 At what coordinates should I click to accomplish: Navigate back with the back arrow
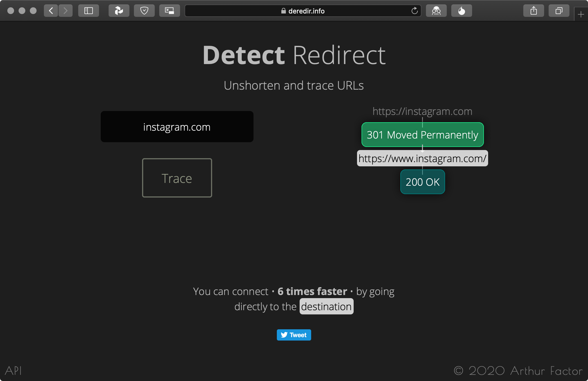pyautogui.click(x=51, y=11)
